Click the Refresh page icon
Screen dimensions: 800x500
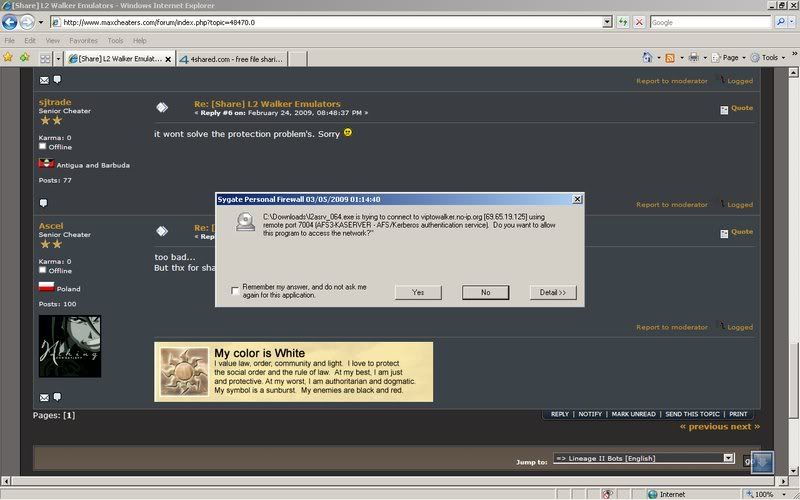click(622, 22)
